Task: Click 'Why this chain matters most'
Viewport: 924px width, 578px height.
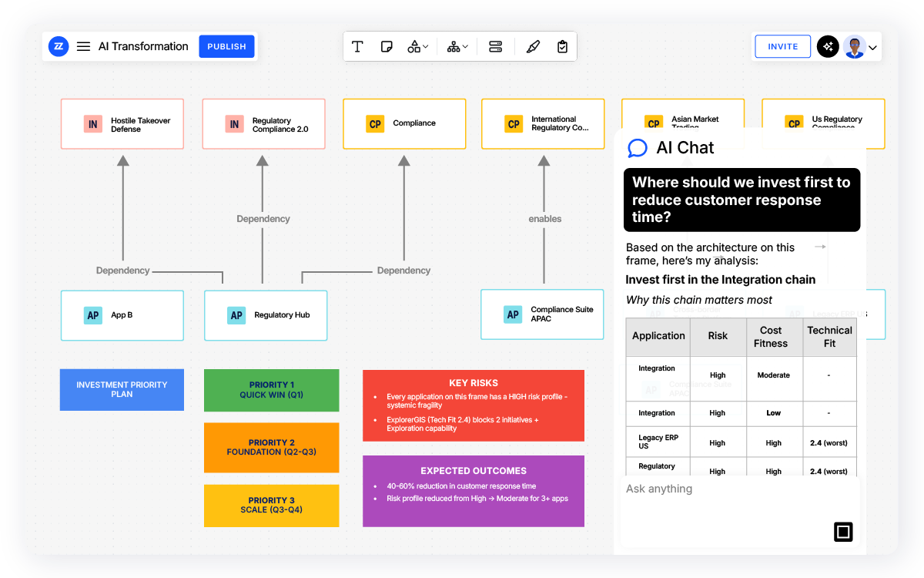Action: click(x=699, y=300)
